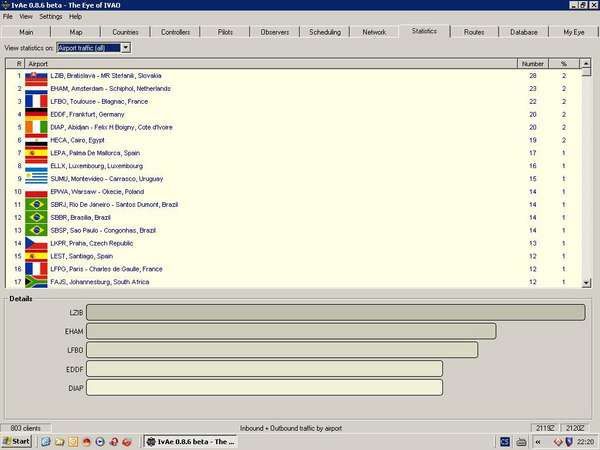Open the View menu
The image size is (600, 450).
coord(26,16)
